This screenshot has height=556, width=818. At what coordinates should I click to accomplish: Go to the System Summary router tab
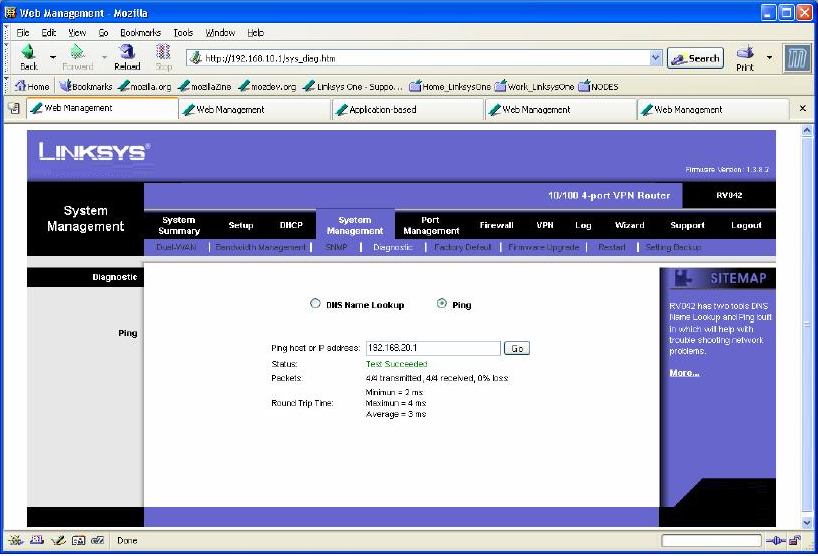pyautogui.click(x=178, y=225)
